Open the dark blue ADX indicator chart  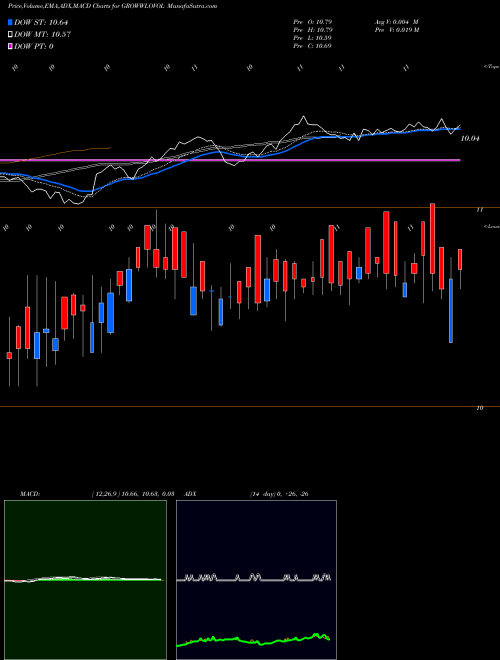256,580
